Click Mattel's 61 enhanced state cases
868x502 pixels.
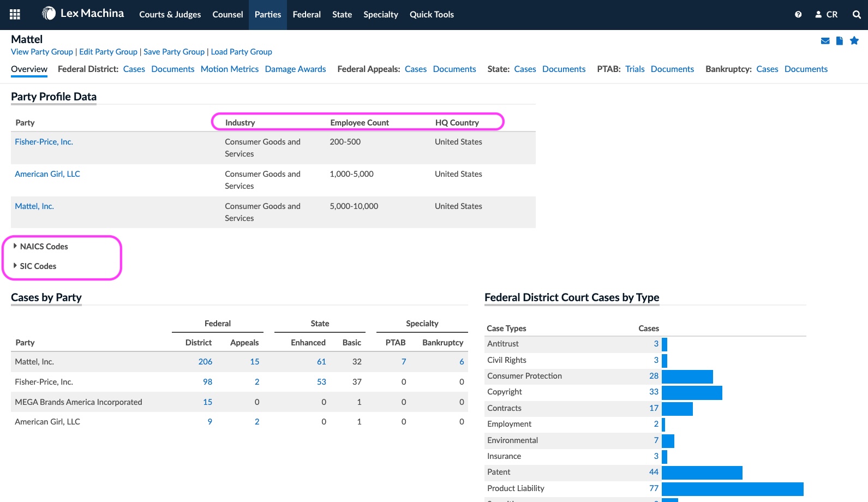coord(321,362)
